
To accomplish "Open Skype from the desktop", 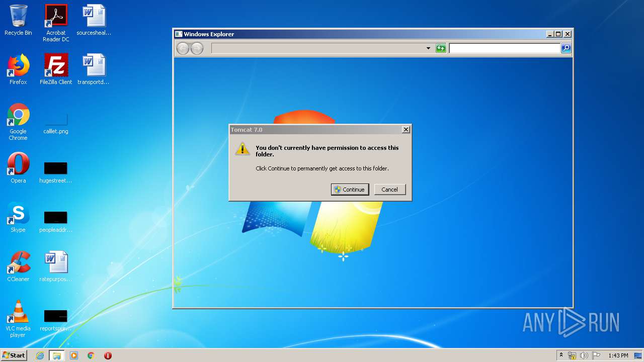I will (x=18, y=217).
